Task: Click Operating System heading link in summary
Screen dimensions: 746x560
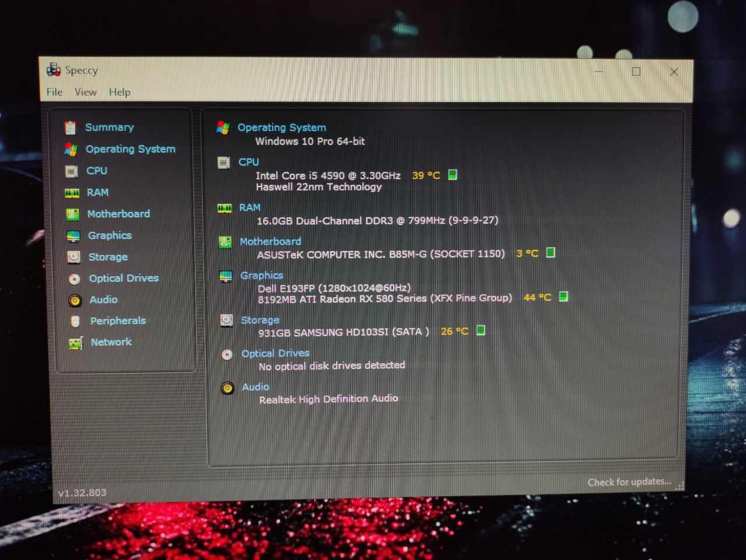Action: pos(281,128)
